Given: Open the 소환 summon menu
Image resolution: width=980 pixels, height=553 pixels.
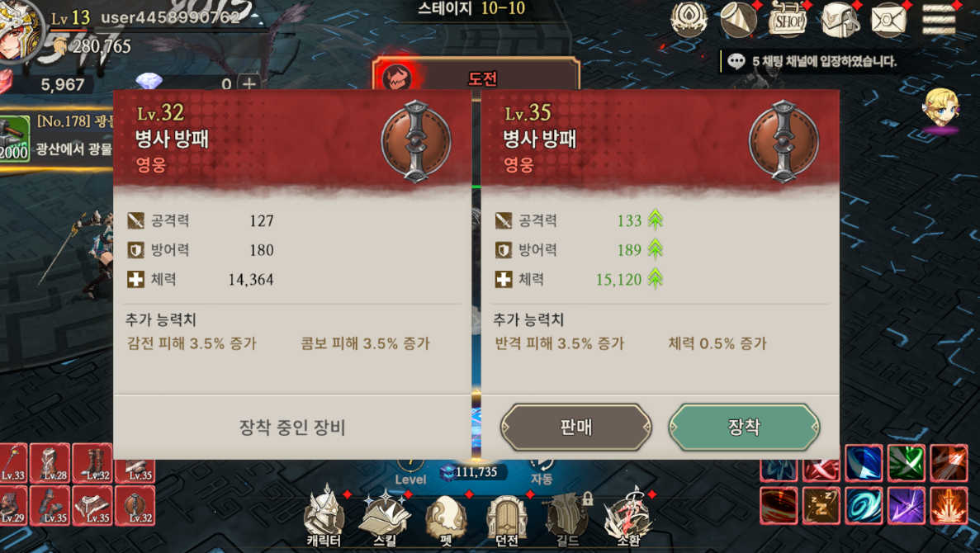Looking at the screenshot, I should coord(628,518).
